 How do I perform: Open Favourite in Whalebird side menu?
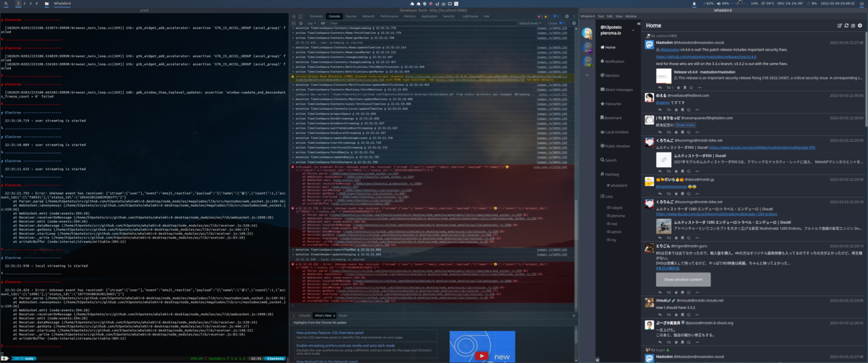click(610, 103)
